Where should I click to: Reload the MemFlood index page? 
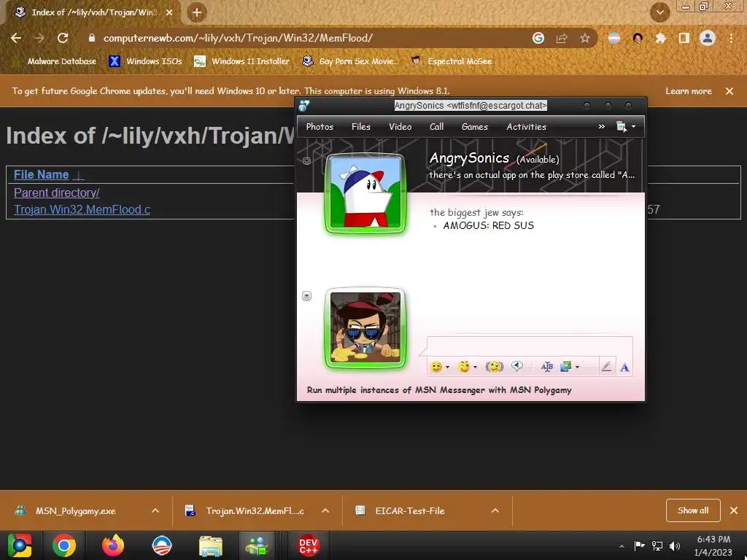click(x=63, y=38)
